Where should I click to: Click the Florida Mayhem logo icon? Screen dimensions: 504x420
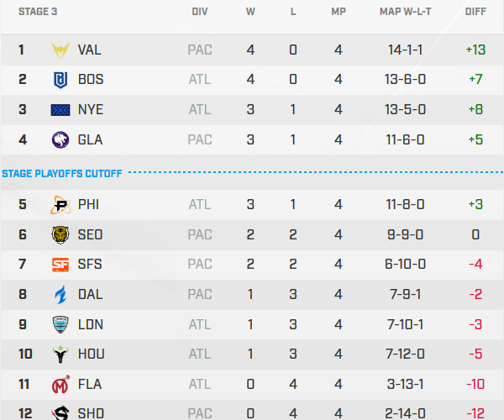click(61, 384)
